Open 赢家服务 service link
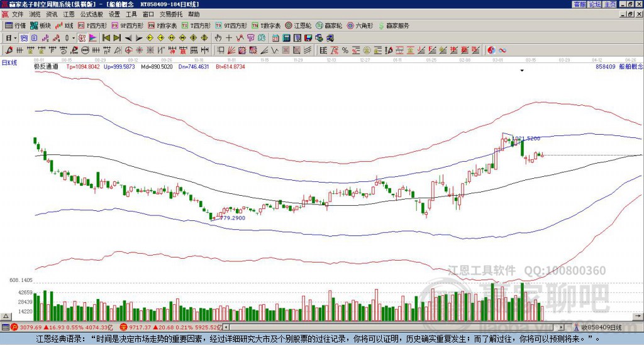This screenshot has width=644, height=345. 394,25
